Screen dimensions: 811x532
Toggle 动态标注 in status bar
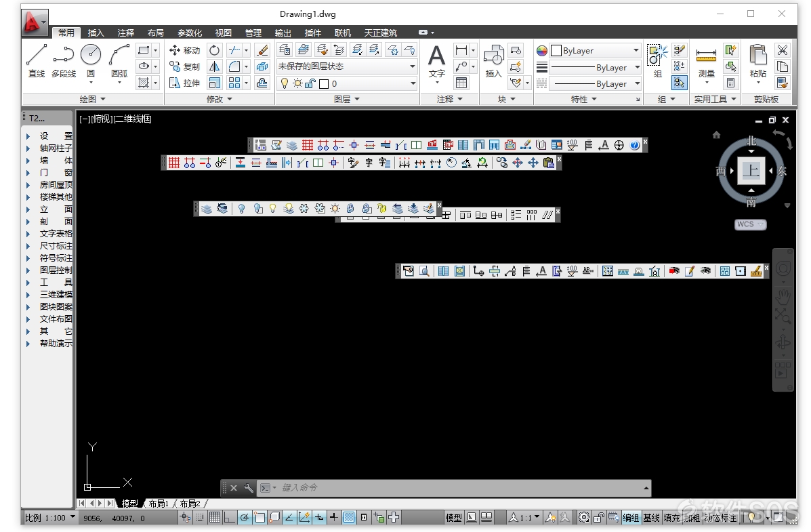tap(720, 518)
